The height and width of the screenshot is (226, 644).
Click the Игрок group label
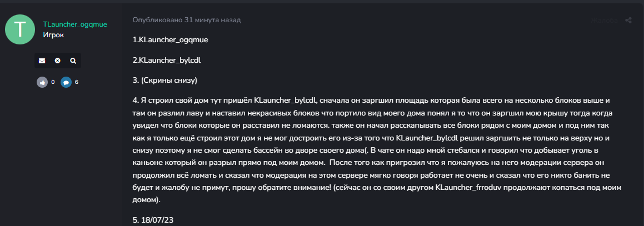53,36
